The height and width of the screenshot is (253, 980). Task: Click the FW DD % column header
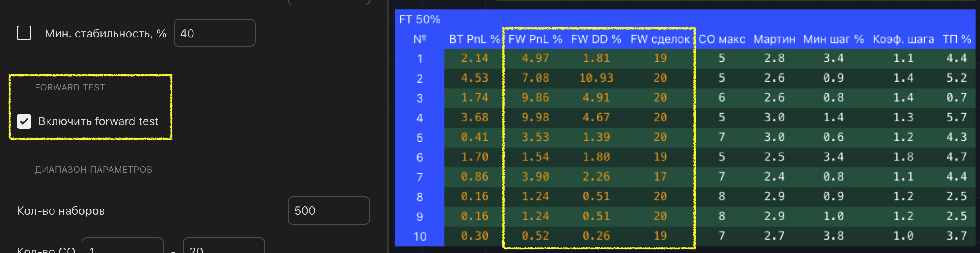(596, 39)
